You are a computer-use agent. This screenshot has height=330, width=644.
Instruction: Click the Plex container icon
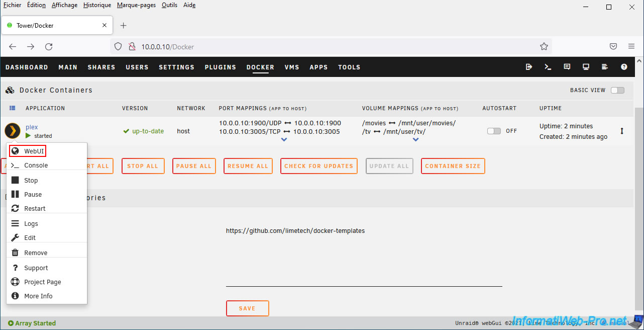[13, 131]
